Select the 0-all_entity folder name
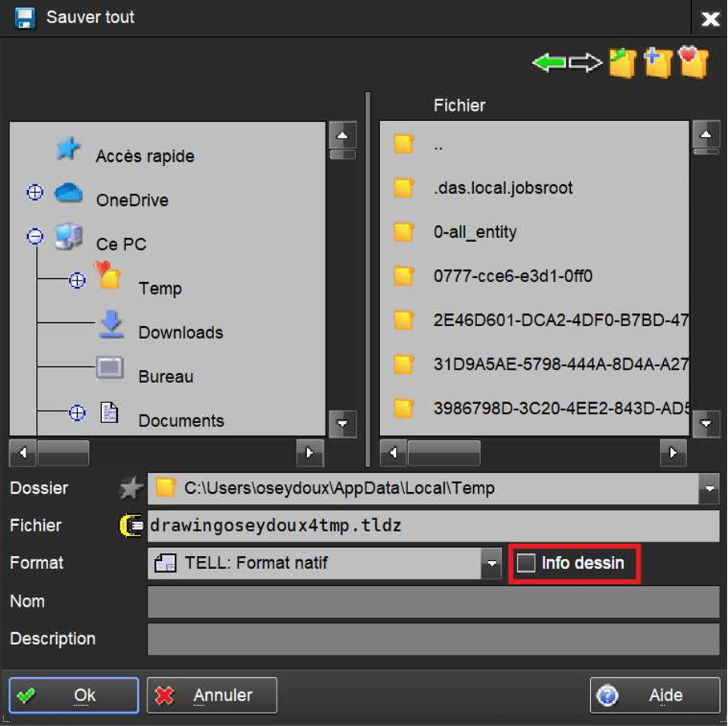 pyautogui.click(x=475, y=232)
